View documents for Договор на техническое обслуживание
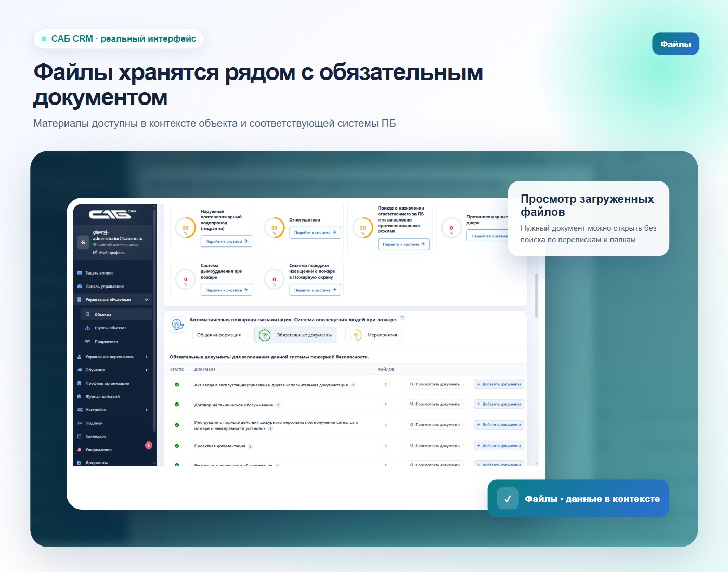 coord(435,404)
